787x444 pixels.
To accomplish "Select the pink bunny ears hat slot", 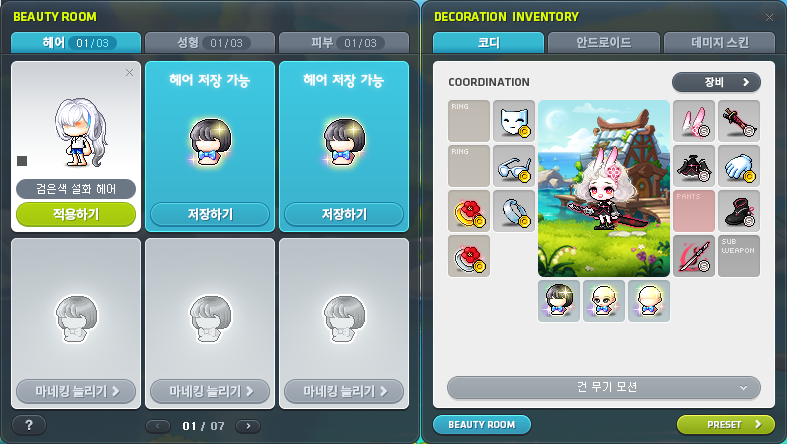I will pyautogui.click(x=694, y=121).
